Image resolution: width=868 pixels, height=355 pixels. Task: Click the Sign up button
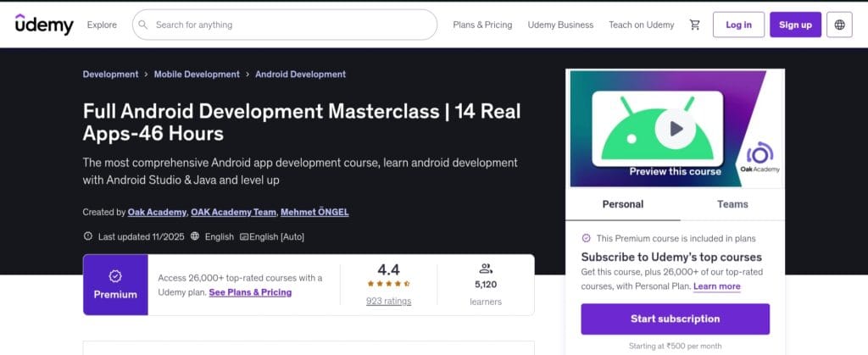[x=795, y=25]
